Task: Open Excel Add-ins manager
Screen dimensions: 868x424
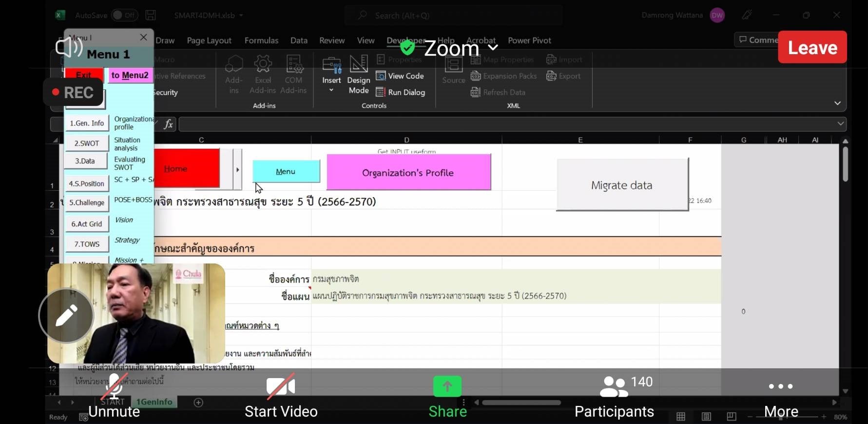Action: pos(263,74)
